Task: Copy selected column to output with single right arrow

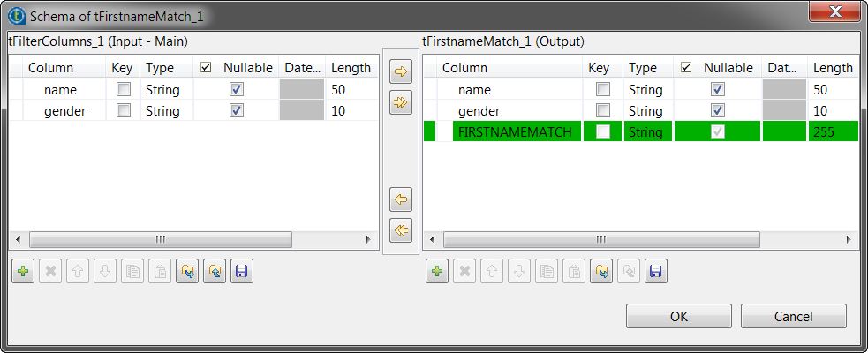Action: (401, 71)
